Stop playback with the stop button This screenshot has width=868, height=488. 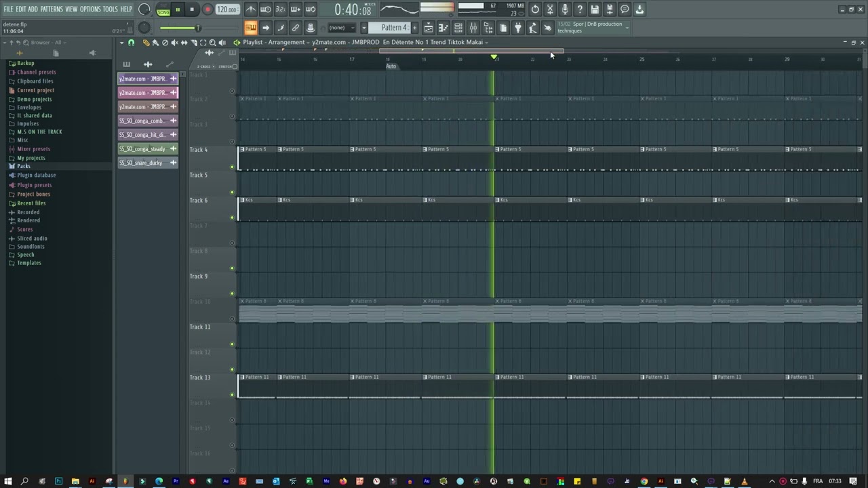pyautogui.click(x=192, y=9)
